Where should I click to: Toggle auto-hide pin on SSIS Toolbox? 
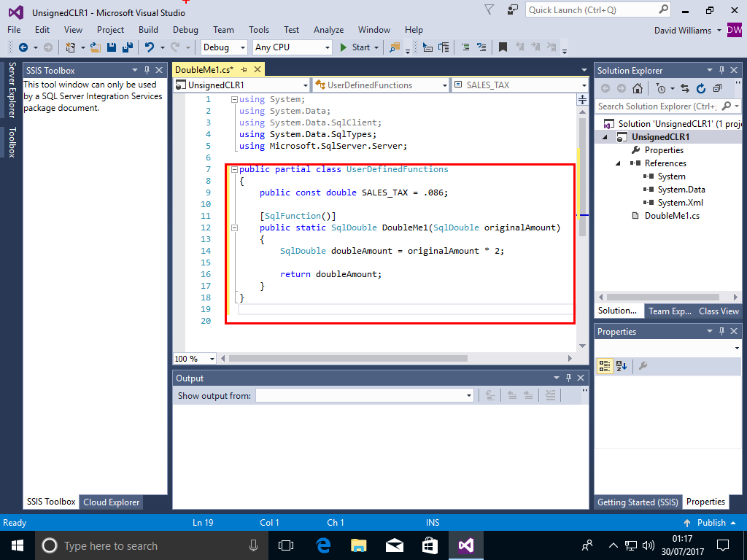(x=147, y=70)
